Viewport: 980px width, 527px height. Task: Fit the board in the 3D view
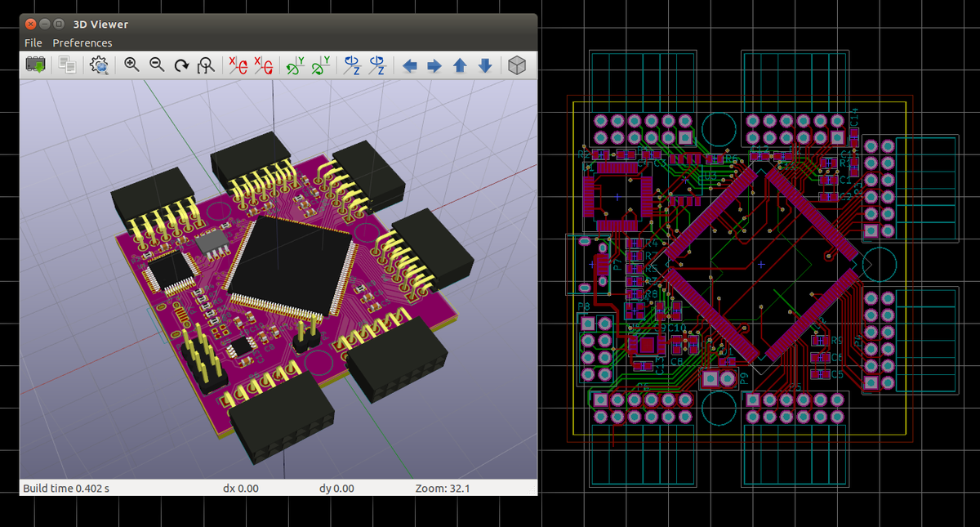click(x=207, y=65)
